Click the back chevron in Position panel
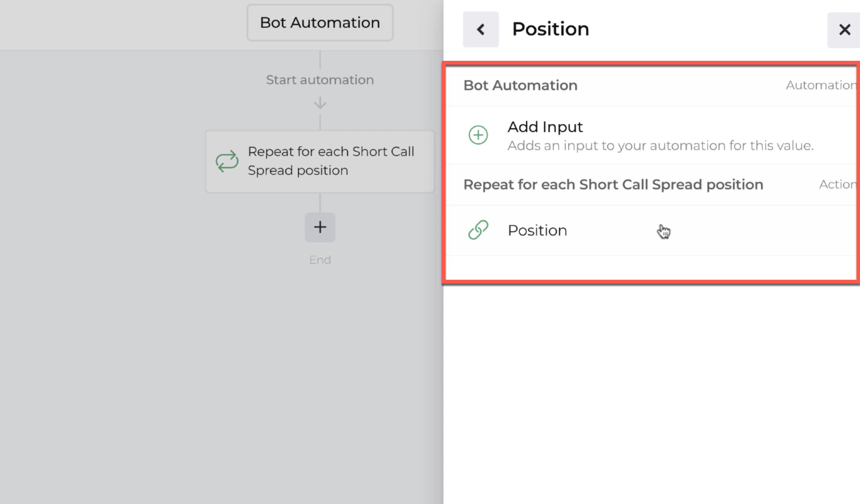 point(481,29)
